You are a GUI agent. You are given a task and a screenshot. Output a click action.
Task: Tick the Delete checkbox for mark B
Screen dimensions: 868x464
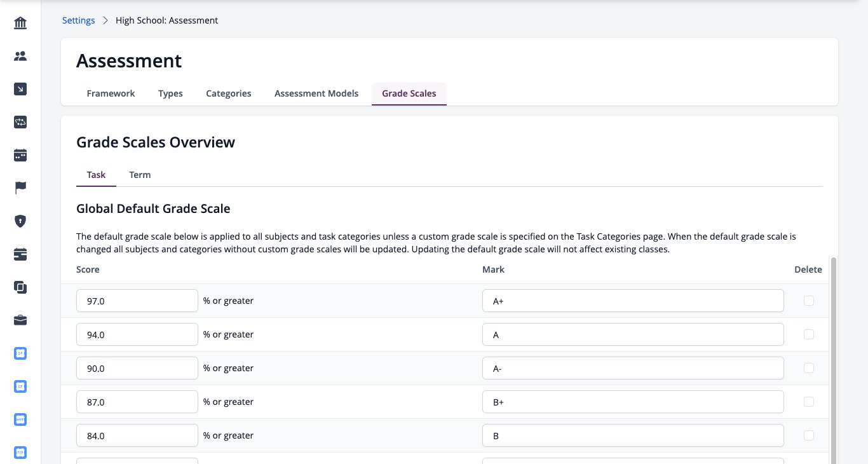pyautogui.click(x=808, y=435)
